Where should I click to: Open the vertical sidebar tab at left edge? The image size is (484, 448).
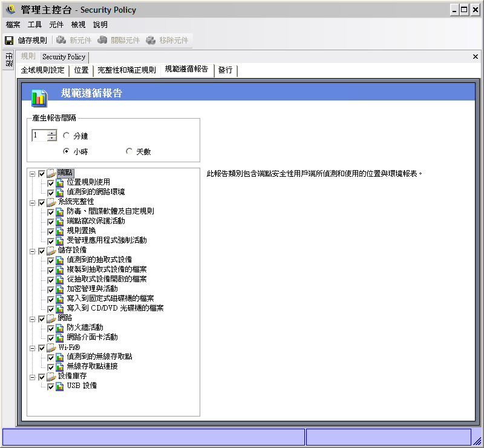9,60
